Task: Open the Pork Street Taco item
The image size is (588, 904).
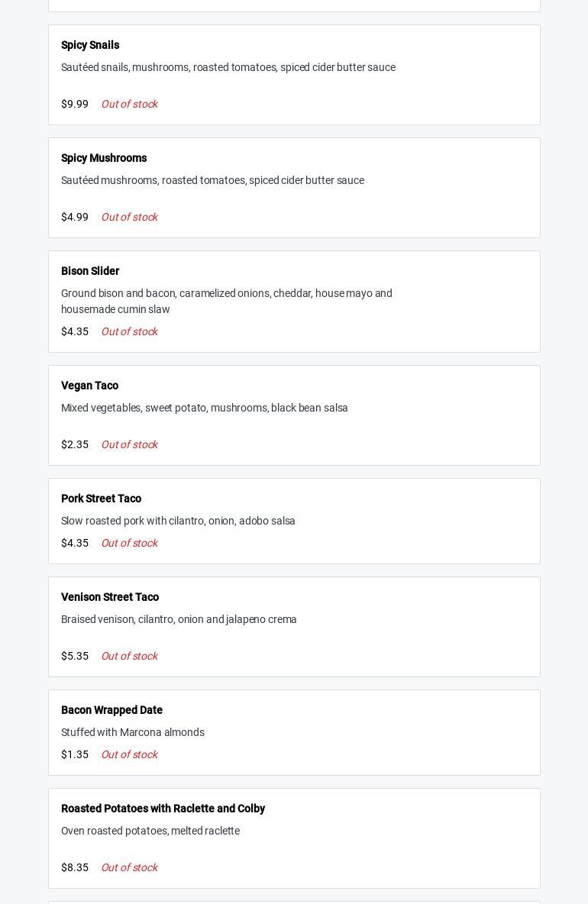Action: pos(101,499)
